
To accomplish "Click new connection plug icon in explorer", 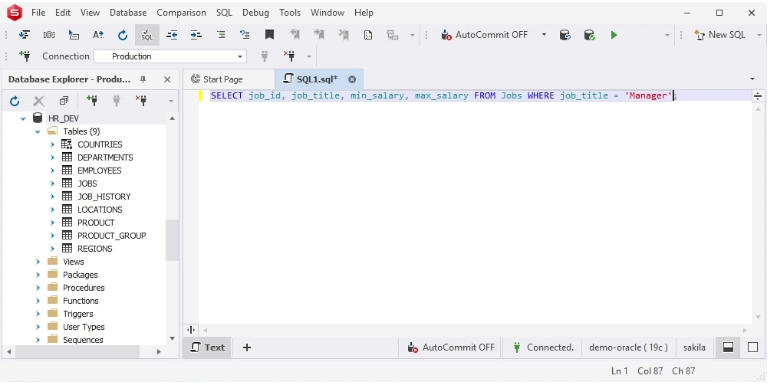I will 92,101.
